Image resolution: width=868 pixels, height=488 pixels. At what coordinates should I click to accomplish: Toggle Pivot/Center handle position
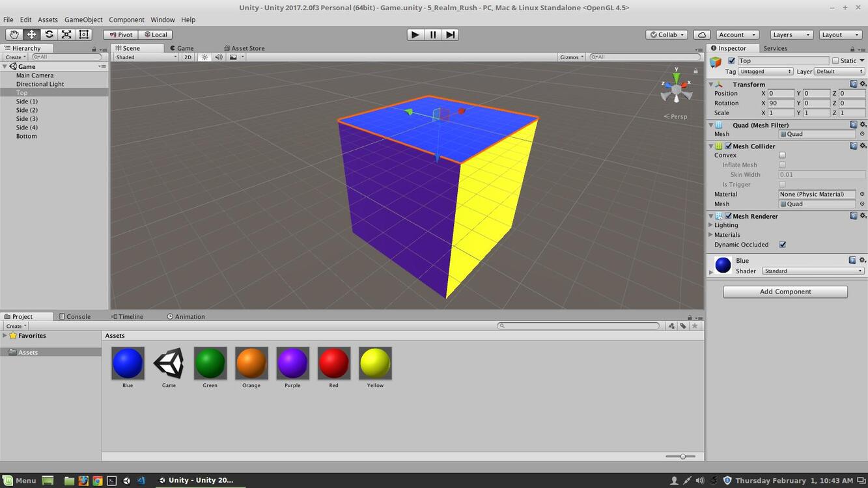coord(120,34)
